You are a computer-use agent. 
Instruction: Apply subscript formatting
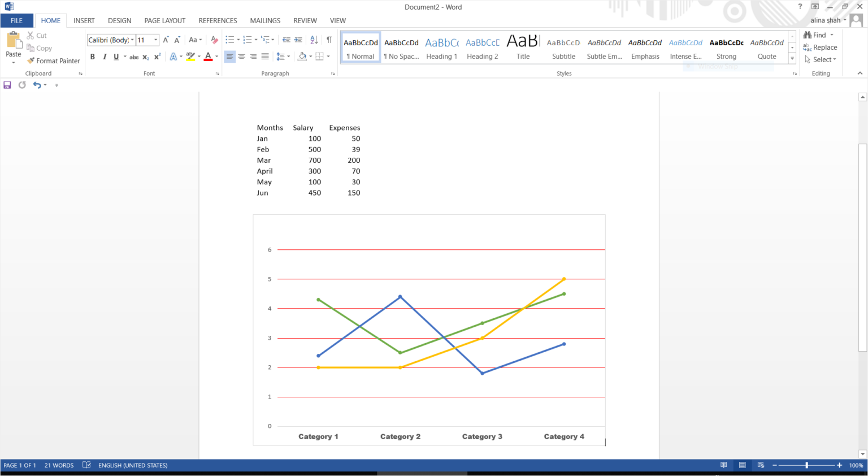[145, 57]
